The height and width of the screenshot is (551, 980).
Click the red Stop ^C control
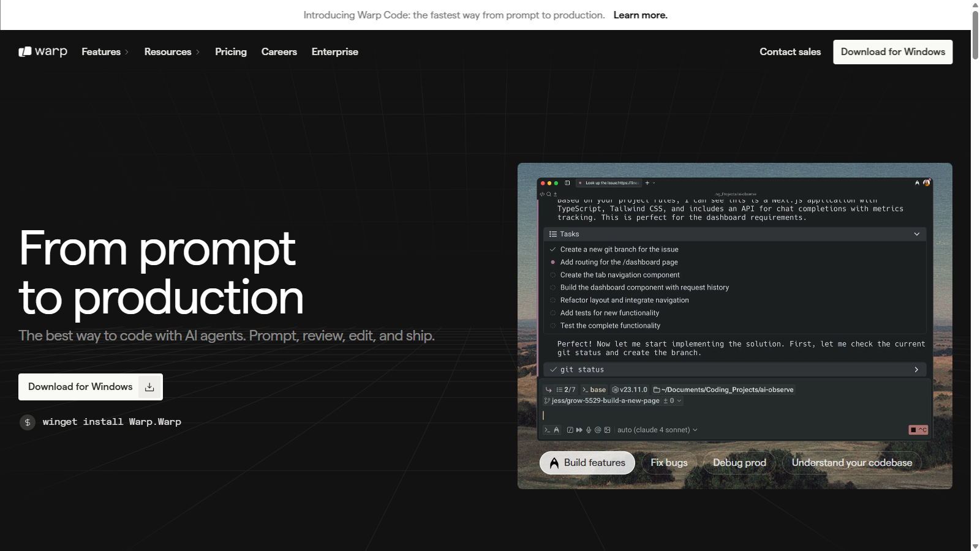pyautogui.click(x=918, y=430)
